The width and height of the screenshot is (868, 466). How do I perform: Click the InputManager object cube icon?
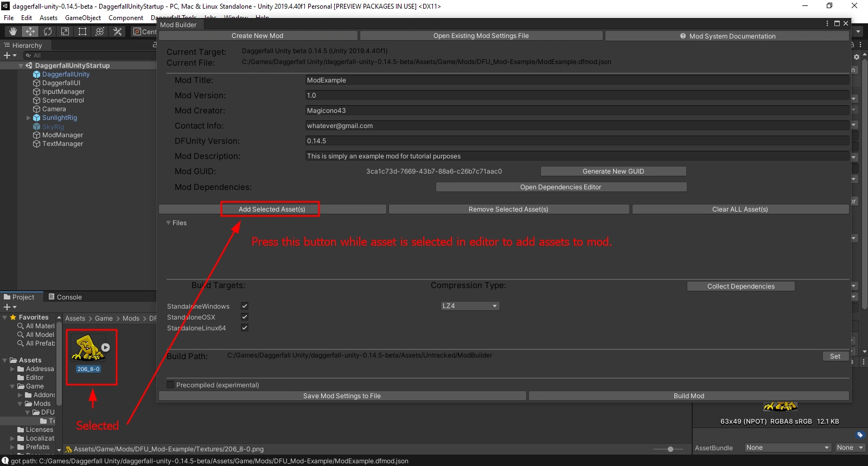tap(37, 92)
